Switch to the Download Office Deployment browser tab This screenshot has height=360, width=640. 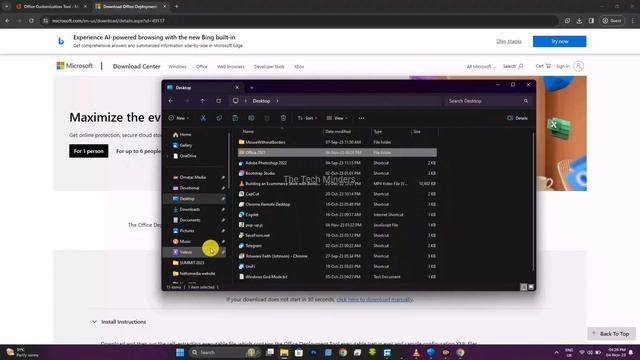[130, 7]
